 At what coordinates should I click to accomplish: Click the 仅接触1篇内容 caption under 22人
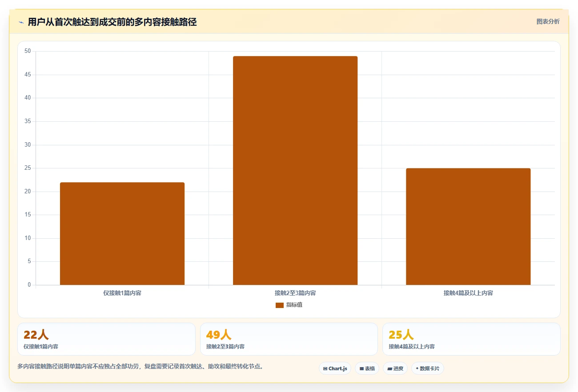pyautogui.click(x=41, y=347)
